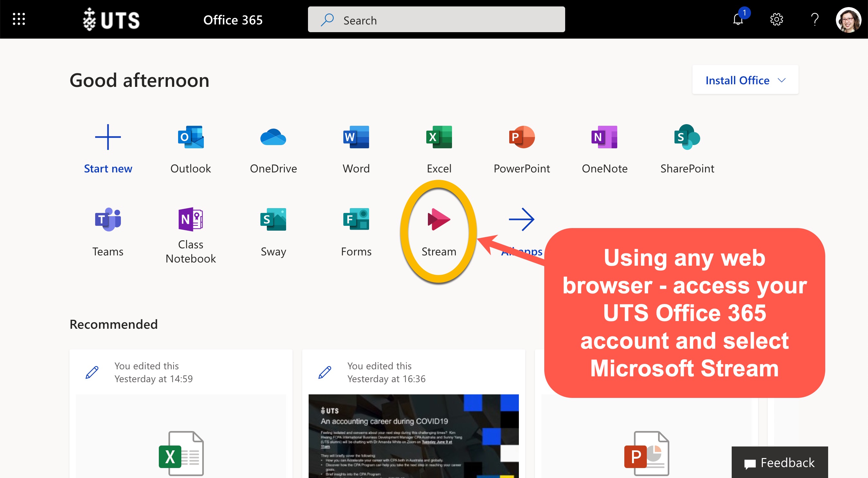
Task: Open settings gear menu
Action: tap(777, 19)
